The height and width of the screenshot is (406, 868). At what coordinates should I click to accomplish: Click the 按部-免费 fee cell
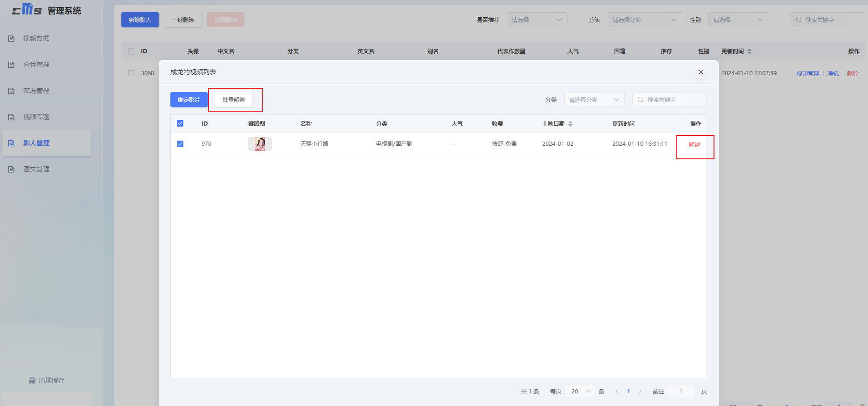click(x=504, y=144)
